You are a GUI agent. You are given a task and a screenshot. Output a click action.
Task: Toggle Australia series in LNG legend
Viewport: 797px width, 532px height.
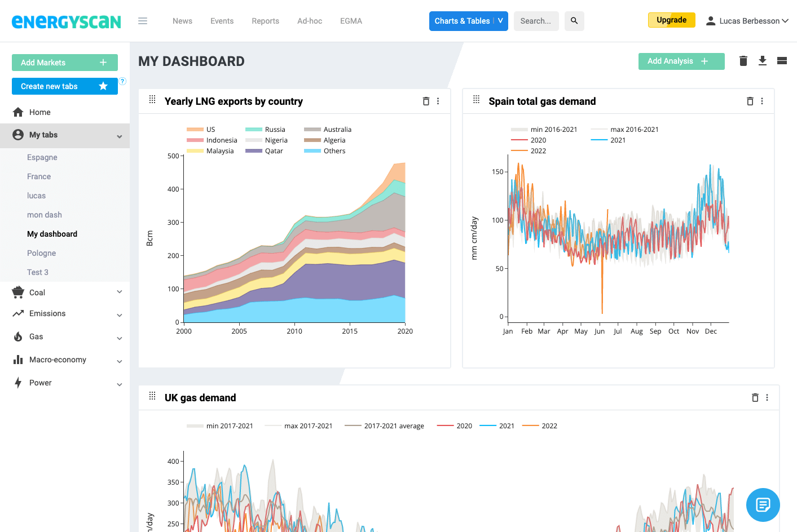[x=328, y=130]
